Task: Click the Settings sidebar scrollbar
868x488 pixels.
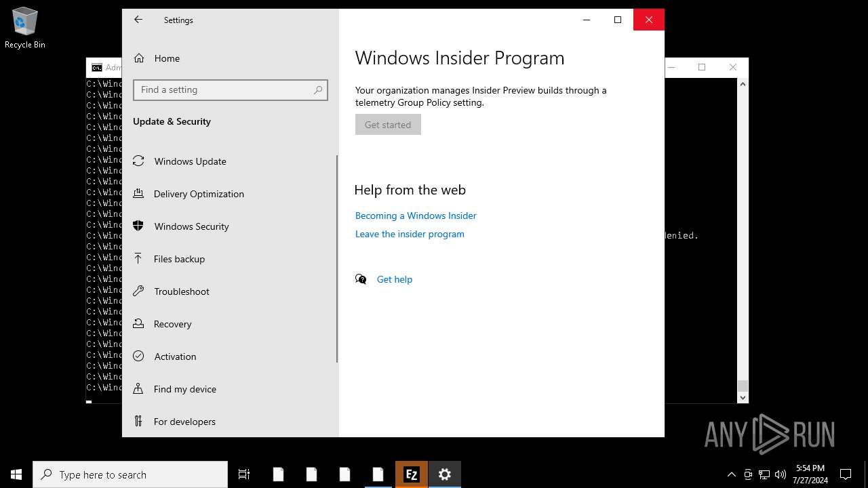Action: click(x=337, y=259)
